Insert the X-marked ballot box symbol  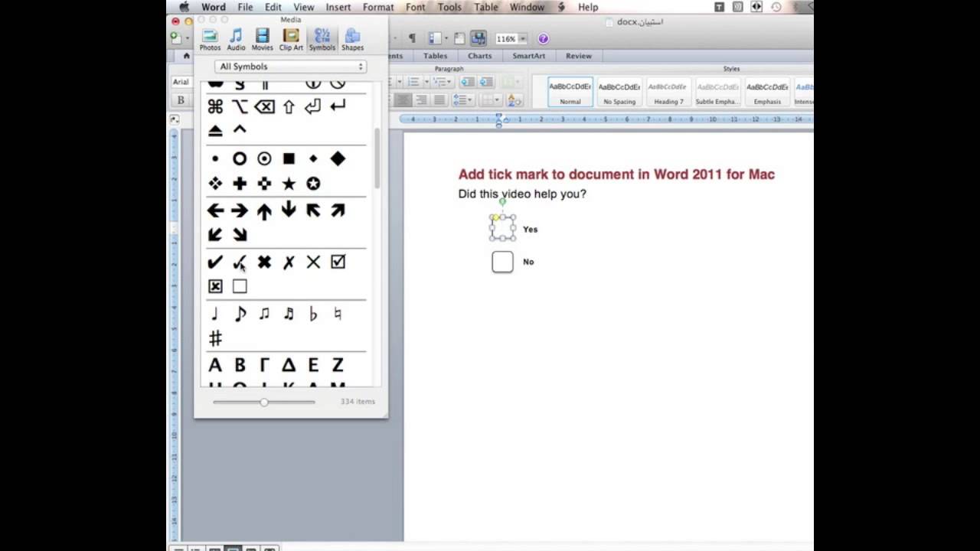tap(215, 286)
